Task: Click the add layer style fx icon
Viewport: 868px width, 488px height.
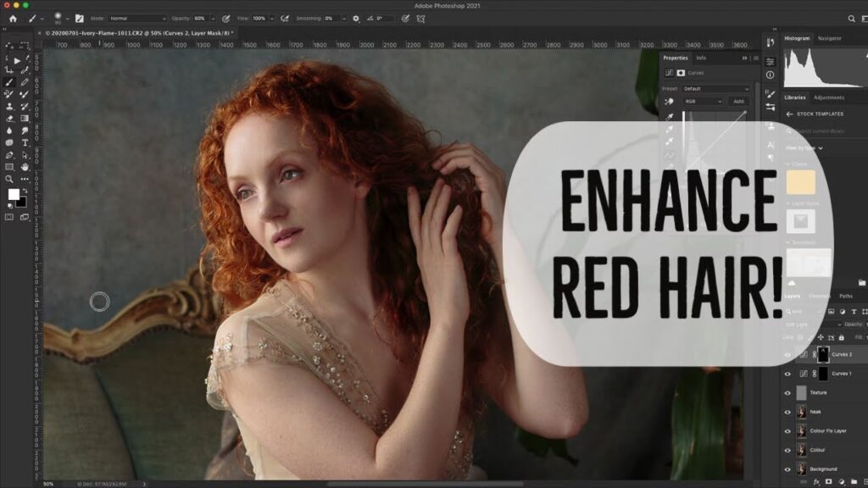Action: (815, 481)
